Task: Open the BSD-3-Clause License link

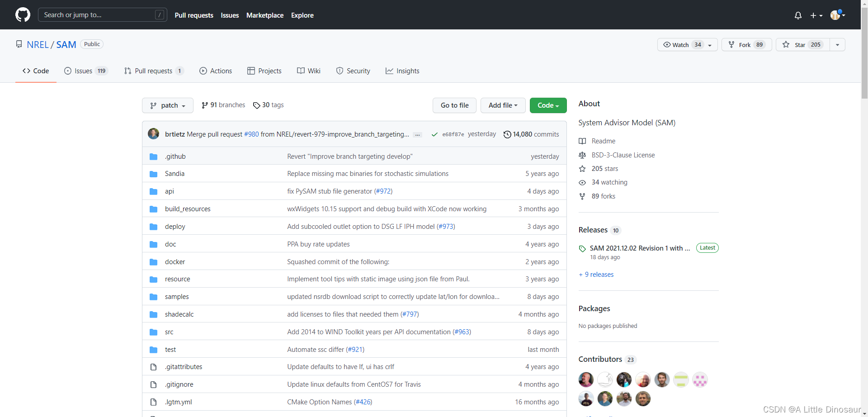Action: click(623, 155)
